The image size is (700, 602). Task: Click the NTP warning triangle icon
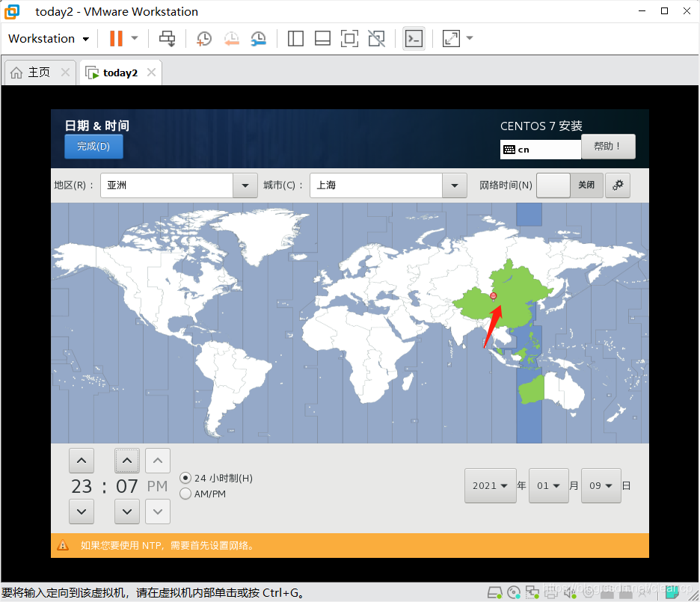coord(63,545)
